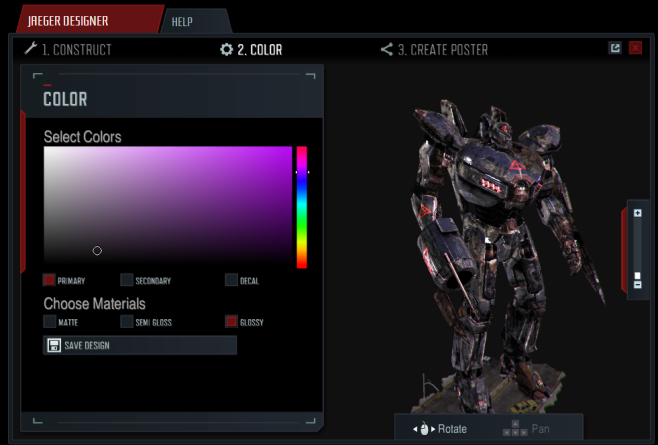Screen dimensions: 658x445
Task: Click the rainbow hue slider bar
Action: (x=302, y=207)
